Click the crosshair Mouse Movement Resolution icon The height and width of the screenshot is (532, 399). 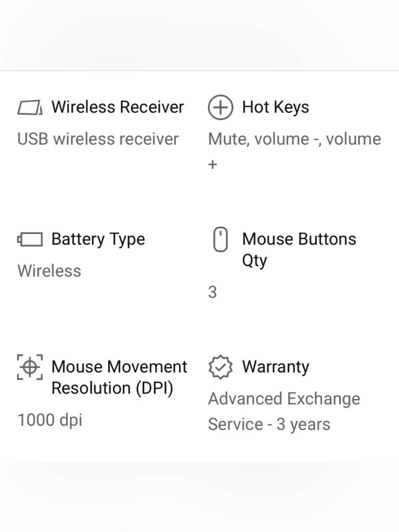pos(30,367)
